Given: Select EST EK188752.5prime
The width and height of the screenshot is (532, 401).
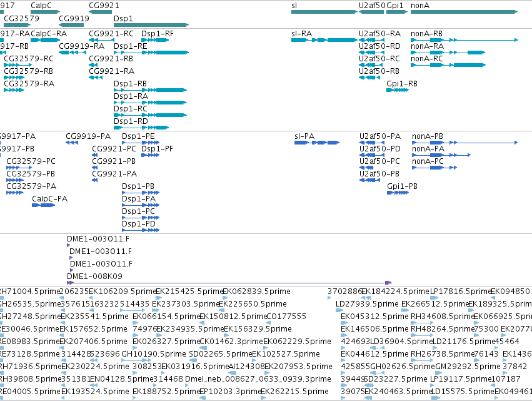Looking at the screenshot, I should pyautogui.click(x=166, y=392).
